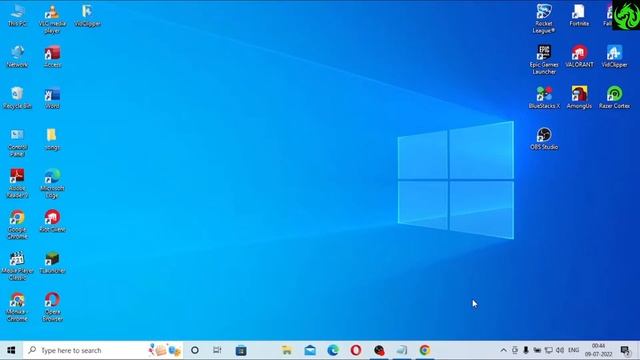
Task: Select the This PC desktop icon
Action: 18,16
